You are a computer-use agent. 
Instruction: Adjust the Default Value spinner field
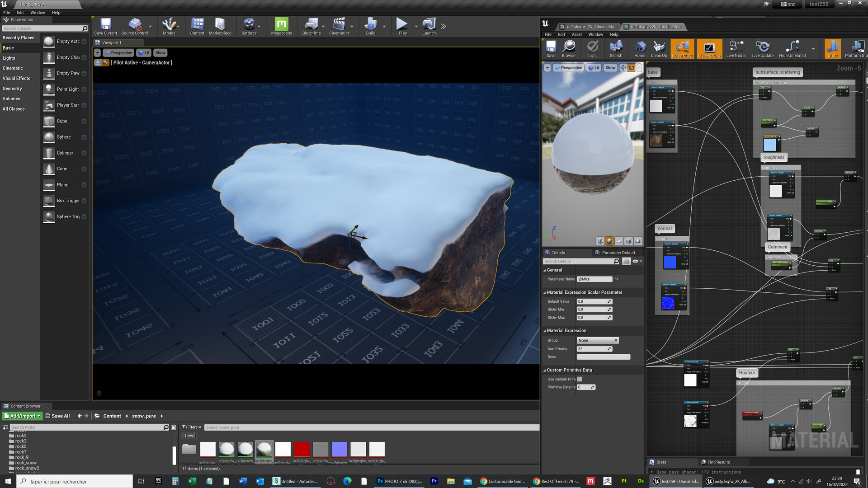(594, 301)
